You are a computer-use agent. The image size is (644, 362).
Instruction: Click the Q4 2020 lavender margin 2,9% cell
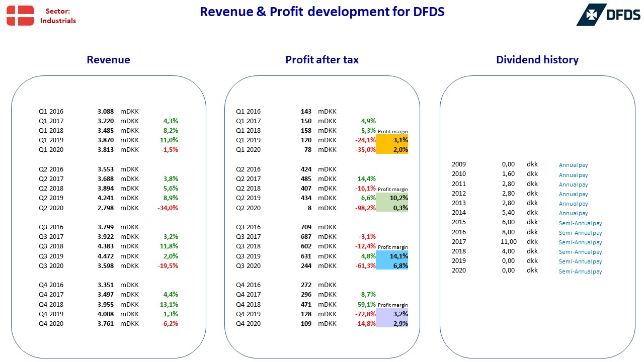392,323
